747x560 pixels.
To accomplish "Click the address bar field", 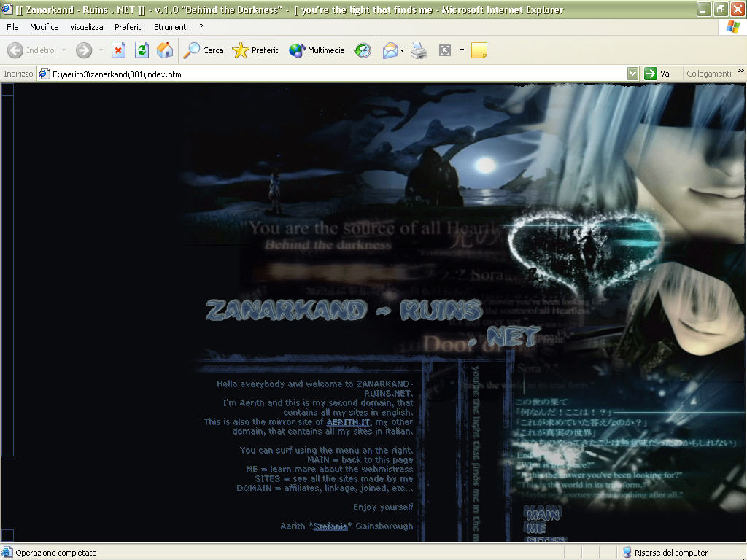I will coord(338,74).
